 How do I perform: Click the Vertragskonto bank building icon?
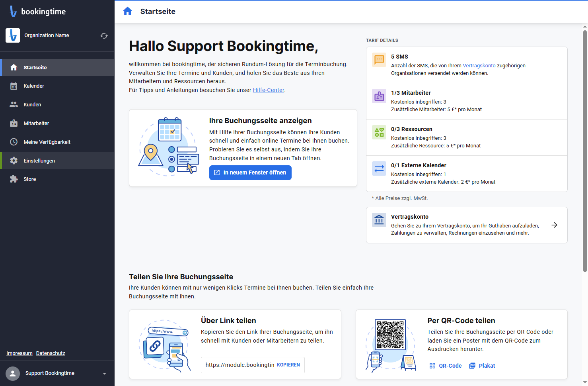(379, 220)
